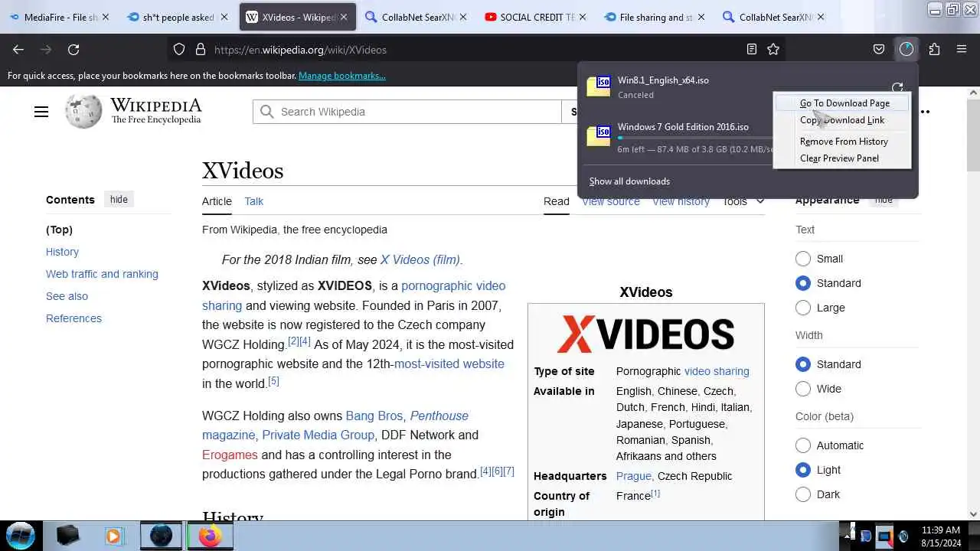
Task: Select Automatic color mode
Action: pos(803,445)
